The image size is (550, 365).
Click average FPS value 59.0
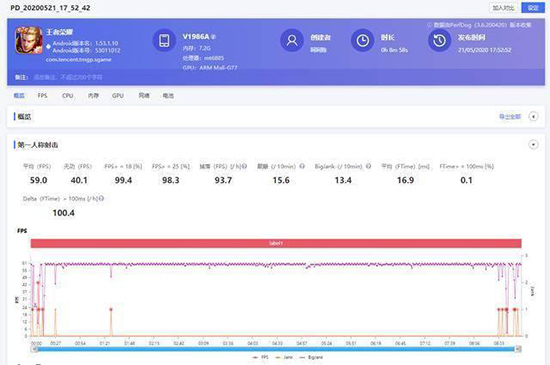point(38,180)
